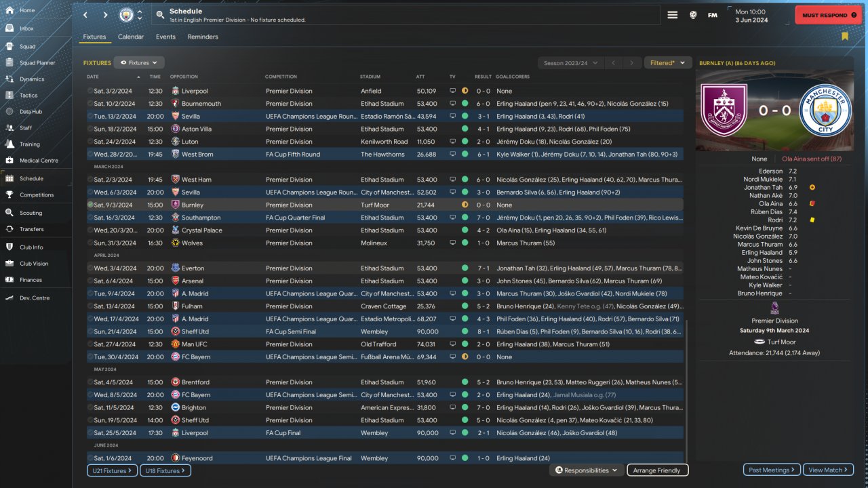The width and height of the screenshot is (868, 488).
Task: Switch to the Fixtures tab
Action: pyautogui.click(x=94, y=37)
